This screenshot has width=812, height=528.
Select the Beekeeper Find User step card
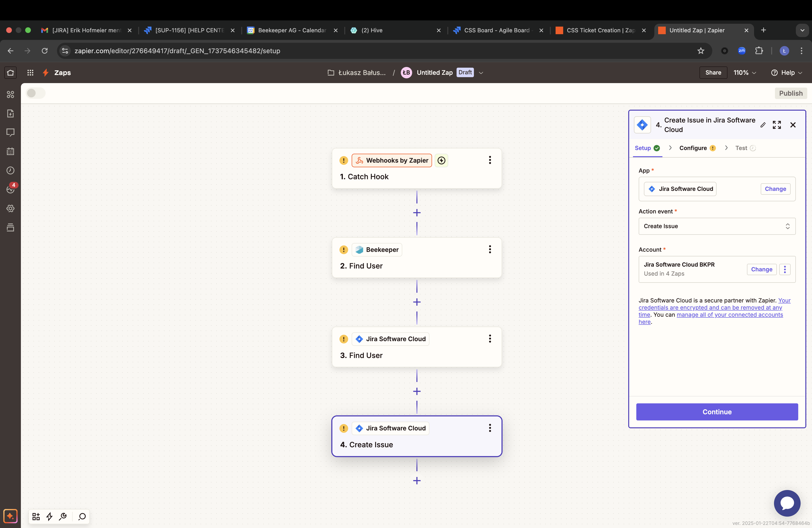pos(417,258)
